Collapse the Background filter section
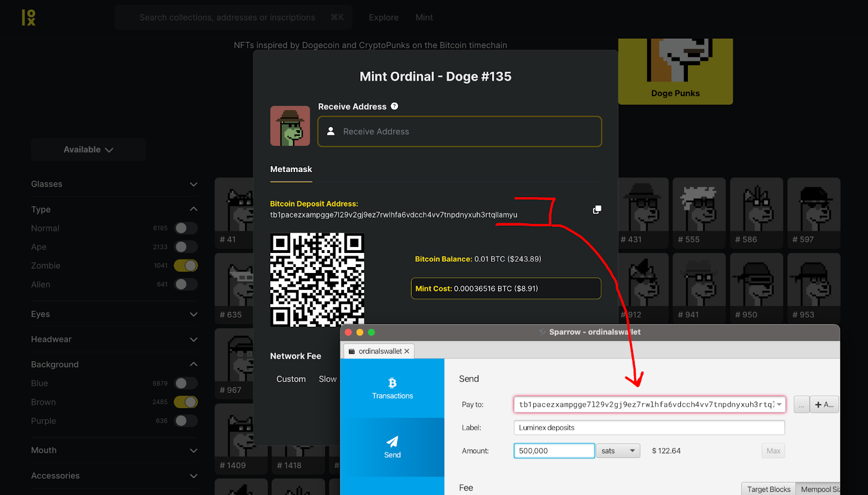This screenshot has width=868, height=495. coord(114,364)
